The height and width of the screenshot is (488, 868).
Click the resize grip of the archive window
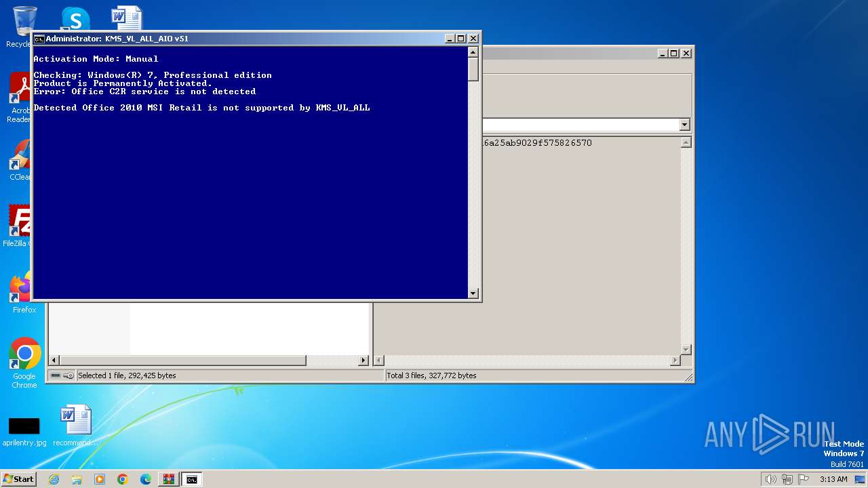[x=688, y=377]
